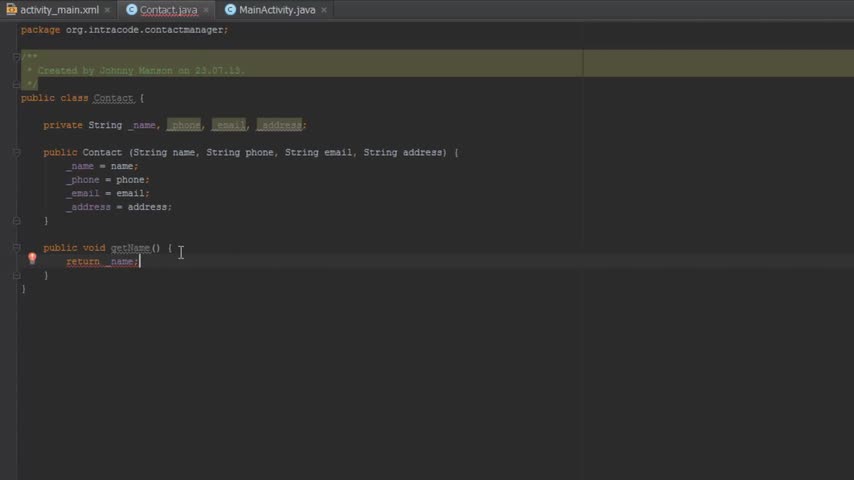Click '_email = email;' assignment line
The height and width of the screenshot is (480, 854).
[x=107, y=193]
